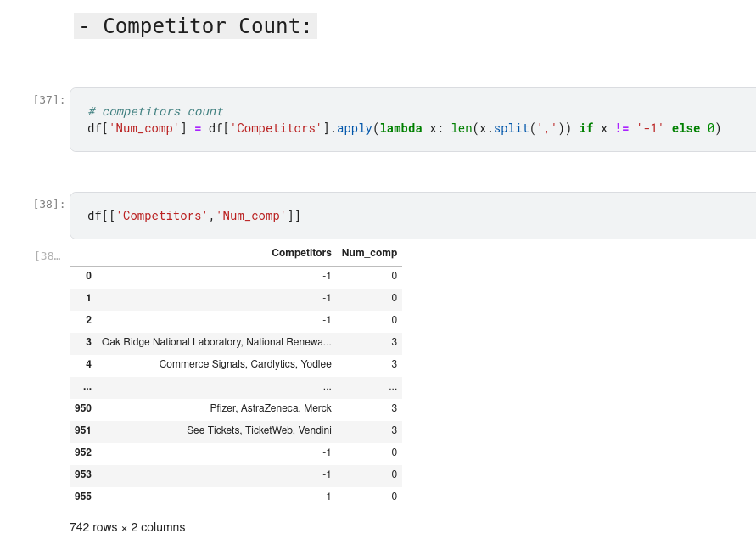The width and height of the screenshot is (756, 539).
Task: Click the Oak Ridge National Laboratory cell
Action: [x=216, y=342]
